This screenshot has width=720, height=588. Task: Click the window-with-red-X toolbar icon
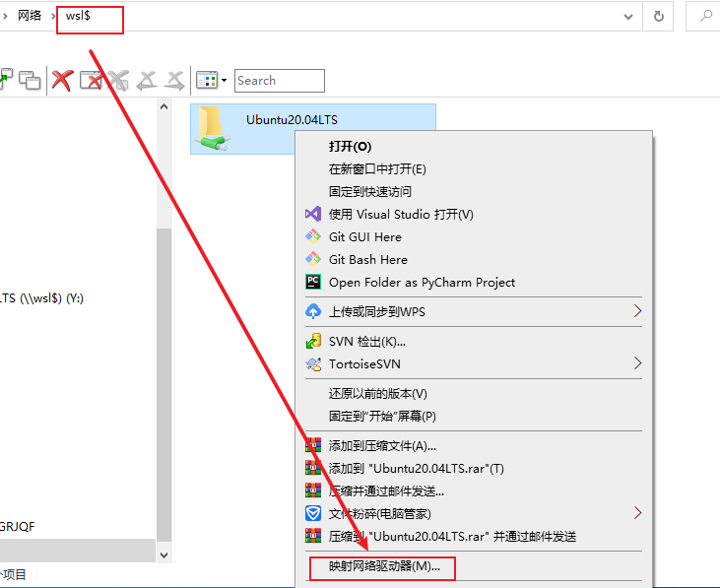pos(91,81)
